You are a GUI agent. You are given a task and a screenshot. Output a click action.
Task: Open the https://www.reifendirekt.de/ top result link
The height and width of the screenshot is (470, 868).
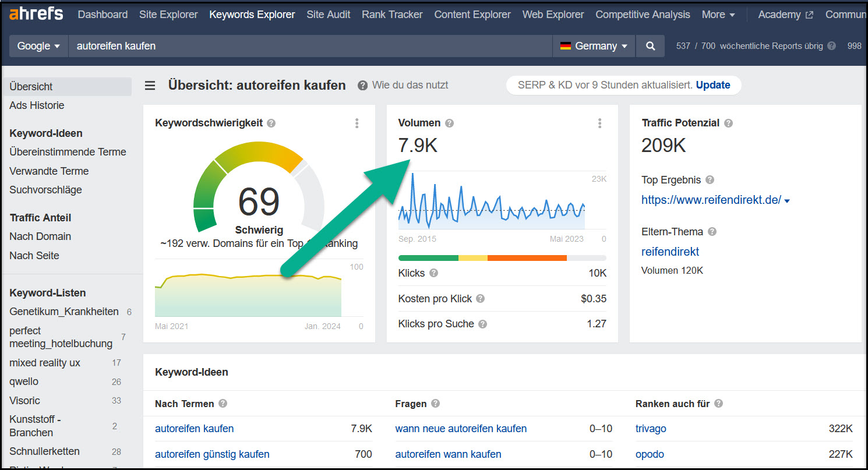711,200
